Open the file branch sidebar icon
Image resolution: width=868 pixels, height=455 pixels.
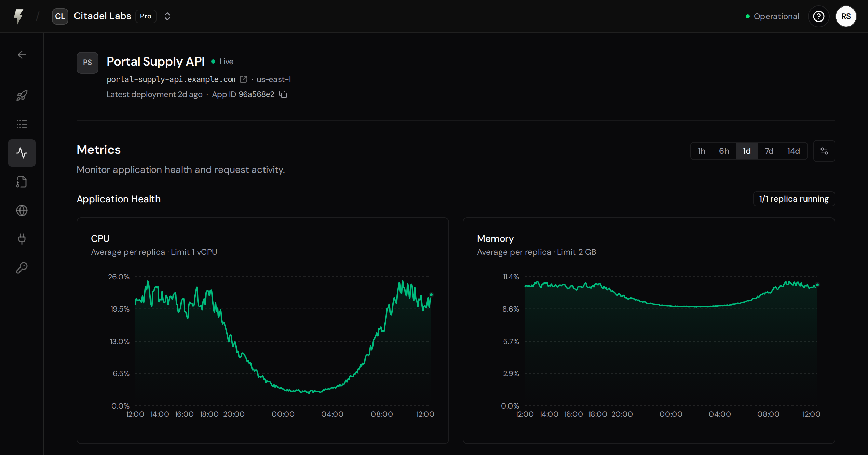[22, 182]
